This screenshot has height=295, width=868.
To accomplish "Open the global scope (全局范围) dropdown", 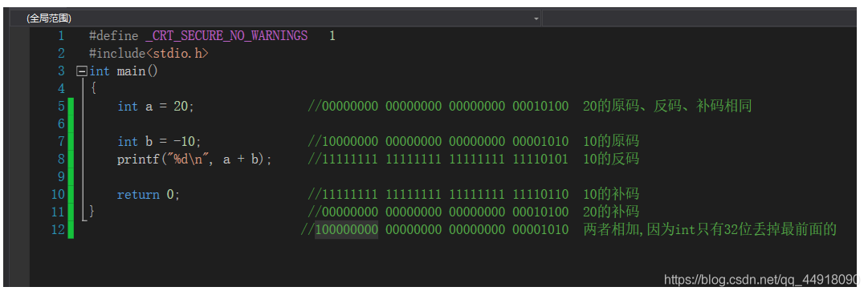I will (x=276, y=18).
